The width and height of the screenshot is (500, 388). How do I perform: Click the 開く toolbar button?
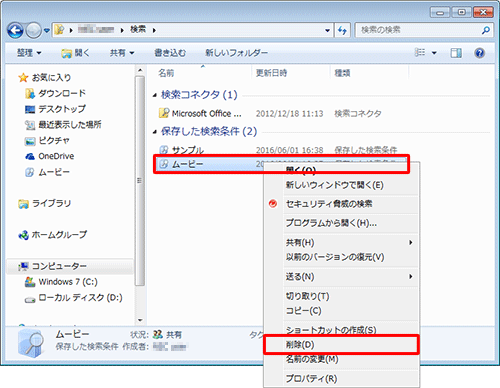[76, 53]
